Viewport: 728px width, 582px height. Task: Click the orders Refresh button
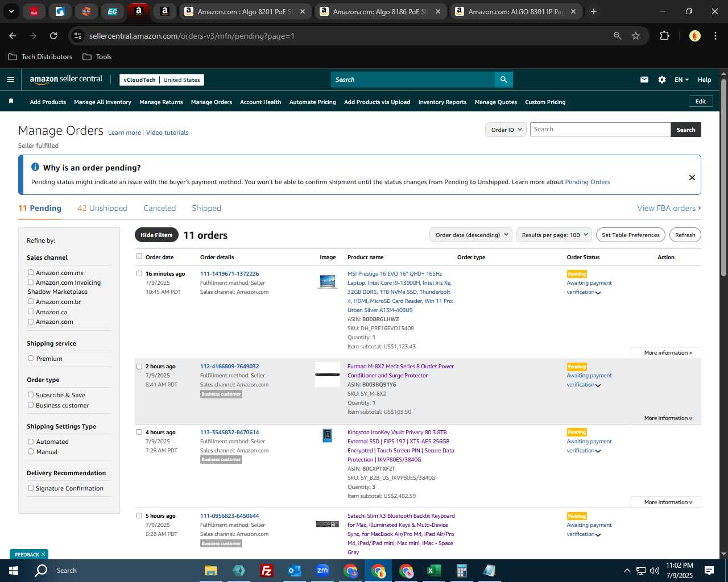click(685, 235)
